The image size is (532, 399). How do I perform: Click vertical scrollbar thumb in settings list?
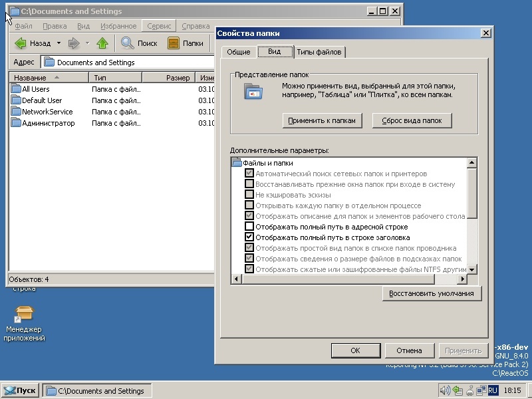[472, 193]
